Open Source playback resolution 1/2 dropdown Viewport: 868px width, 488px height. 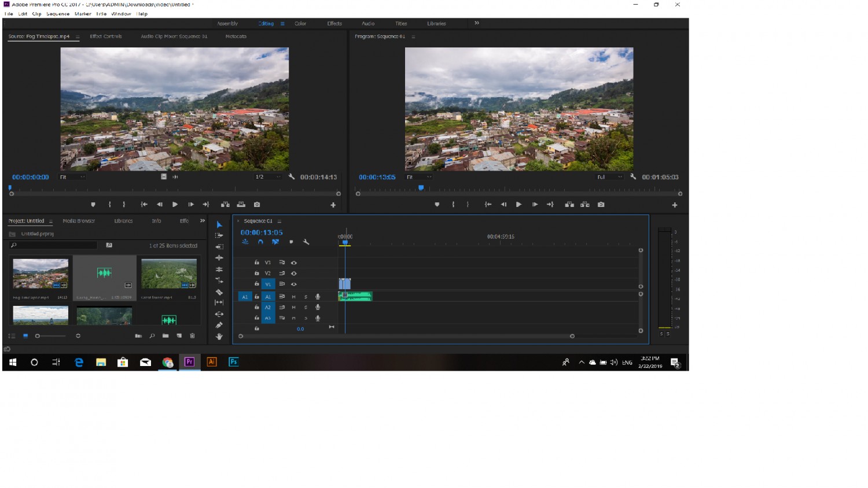coord(269,177)
